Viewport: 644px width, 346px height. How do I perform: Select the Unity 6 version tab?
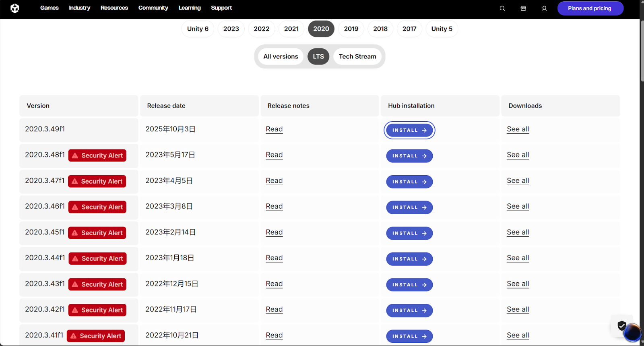198,29
